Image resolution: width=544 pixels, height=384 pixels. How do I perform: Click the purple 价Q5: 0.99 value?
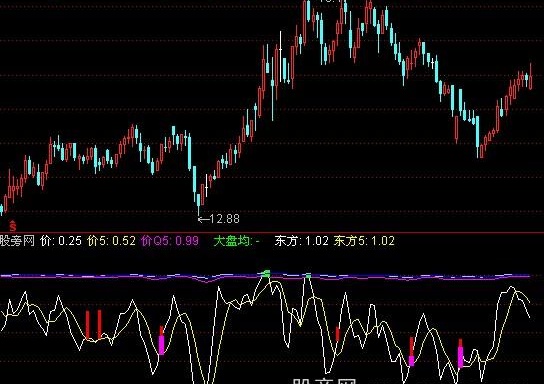[x=170, y=240]
